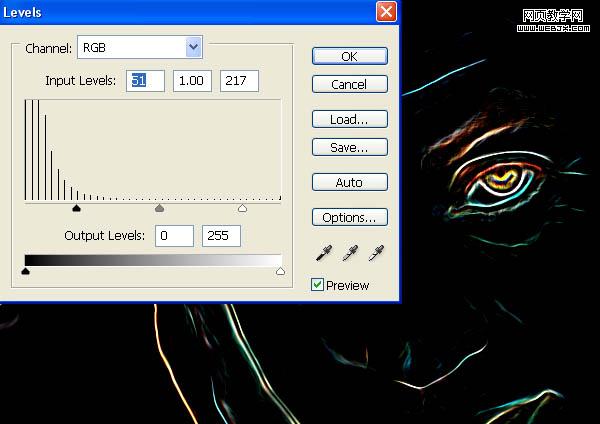
Task: Click the white output level slider
Action: pos(280,270)
